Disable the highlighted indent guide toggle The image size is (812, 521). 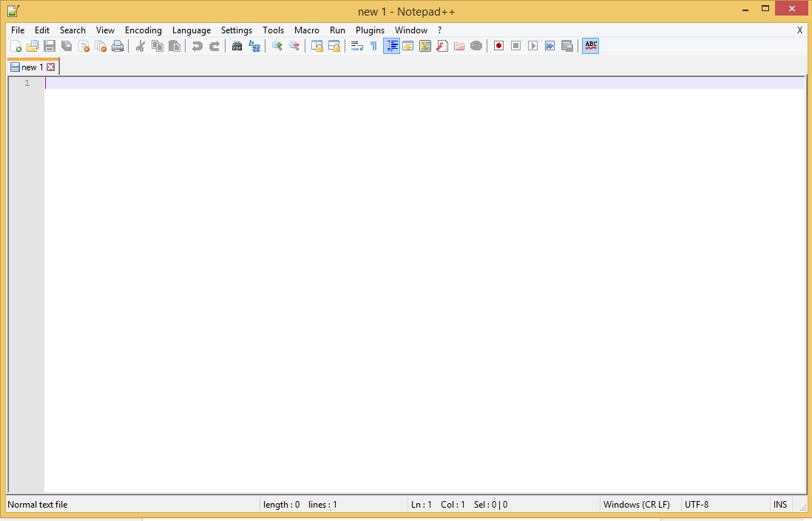(391, 45)
